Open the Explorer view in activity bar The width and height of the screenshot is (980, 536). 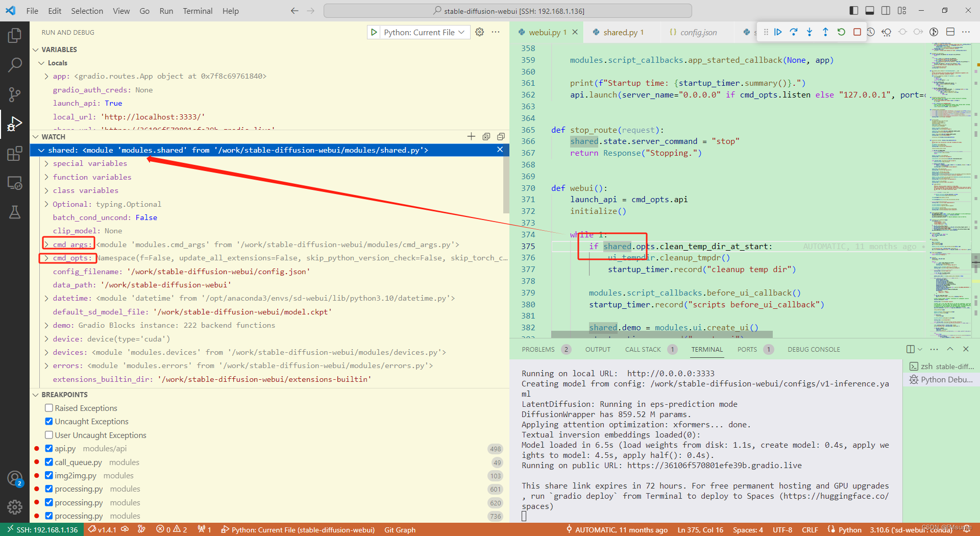coord(15,35)
